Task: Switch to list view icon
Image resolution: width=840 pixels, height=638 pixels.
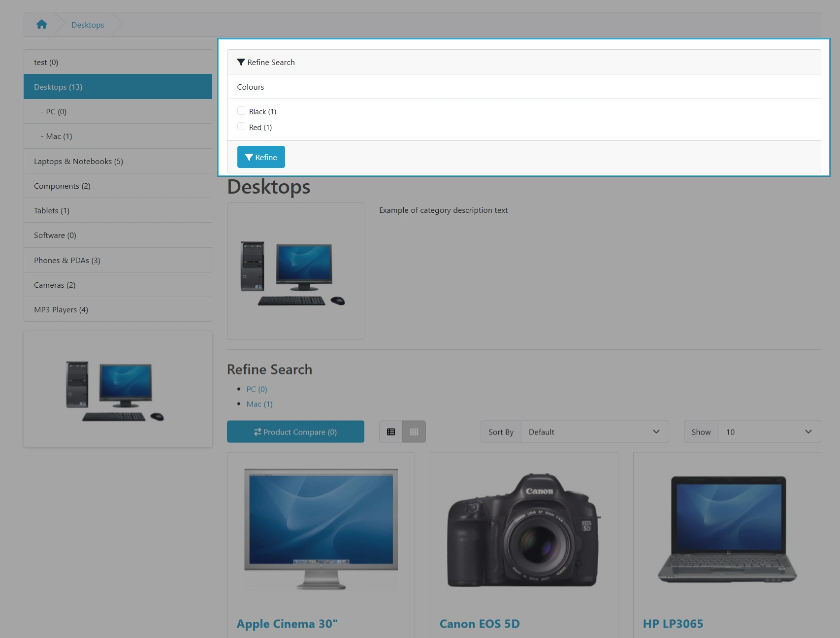Action: 391,432
